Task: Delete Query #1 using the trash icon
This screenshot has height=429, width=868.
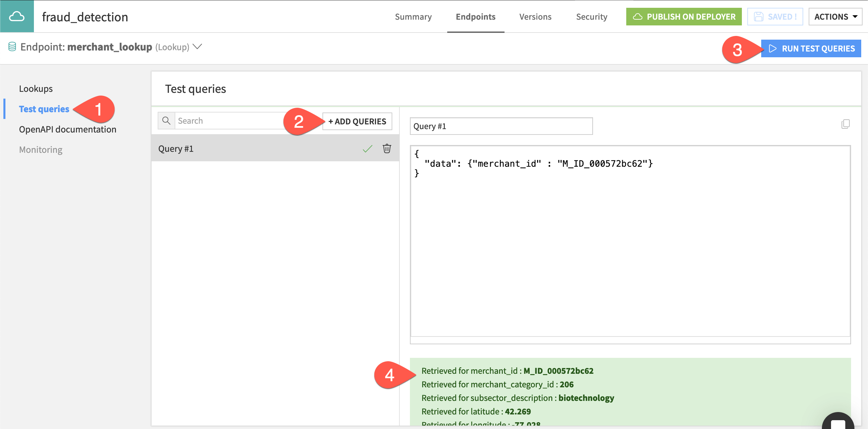Action: [387, 148]
